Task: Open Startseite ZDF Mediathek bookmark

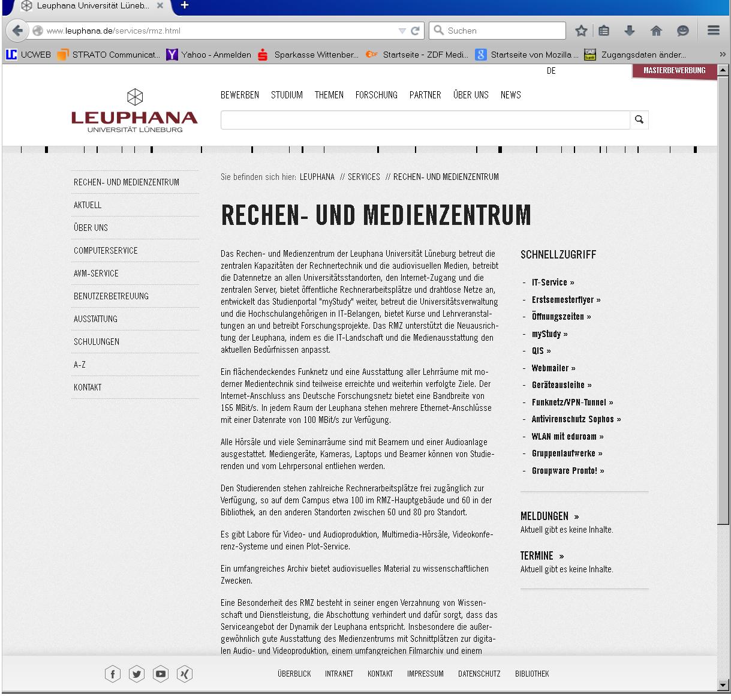Action: click(417, 55)
